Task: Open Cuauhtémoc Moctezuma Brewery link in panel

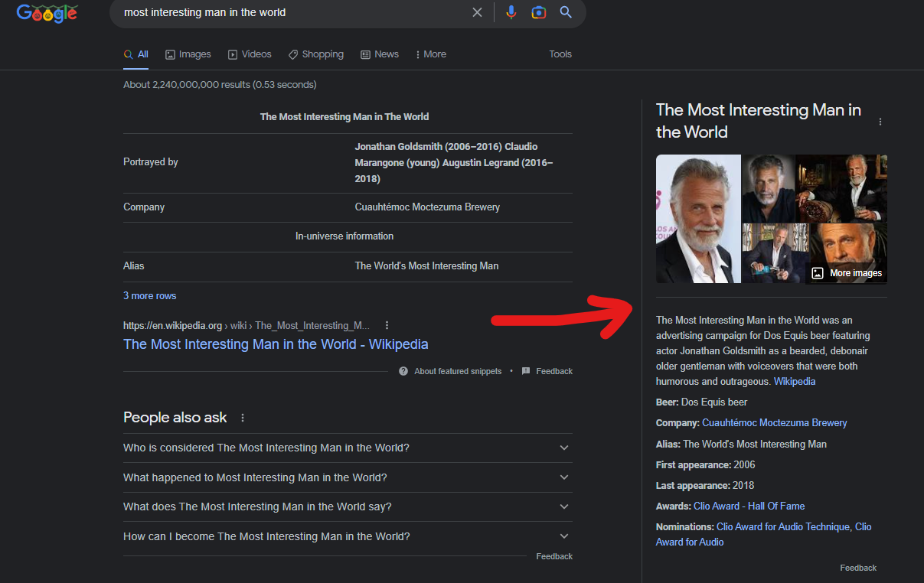Action: [775, 422]
